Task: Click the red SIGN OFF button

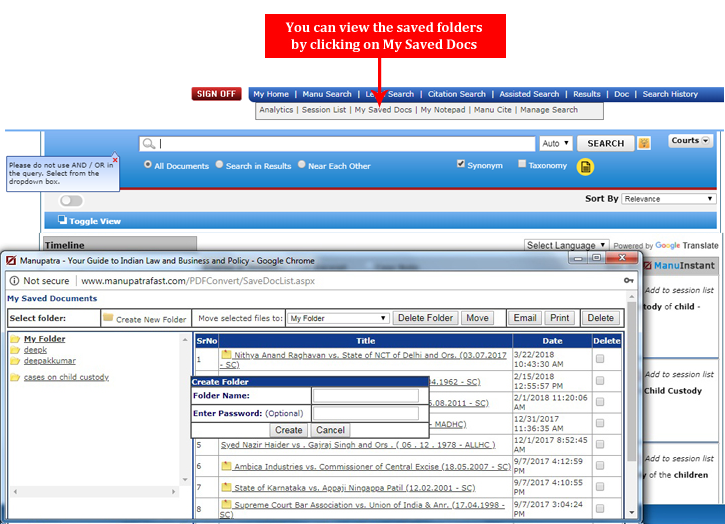Action: (216, 94)
